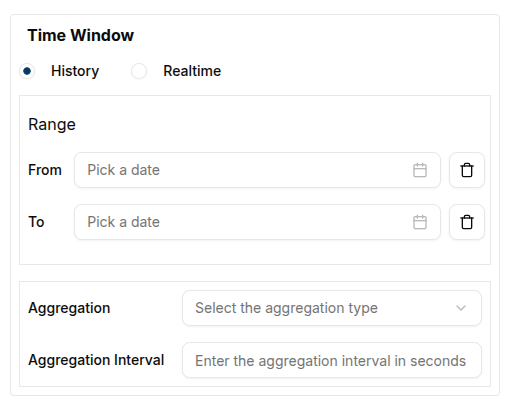Open the From date picker field
This screenshot has height=411, width=518.
(257, 170)
